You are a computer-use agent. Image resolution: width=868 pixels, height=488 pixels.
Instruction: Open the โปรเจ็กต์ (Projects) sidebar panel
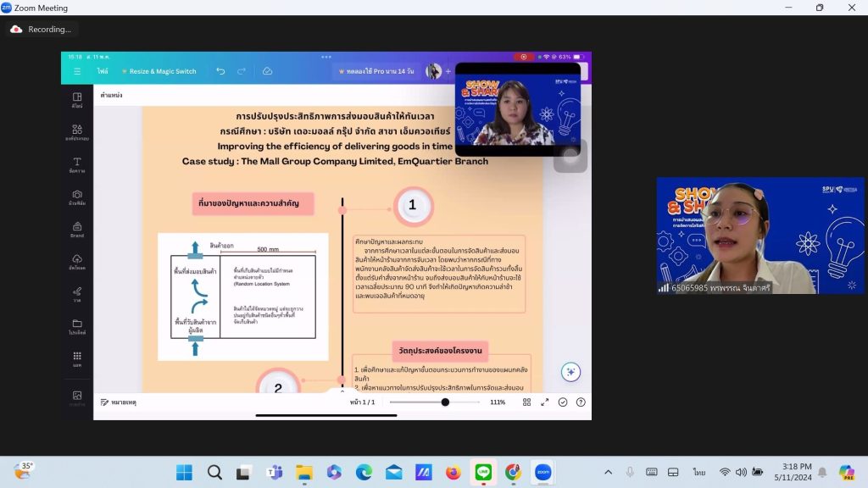[77, 327]
